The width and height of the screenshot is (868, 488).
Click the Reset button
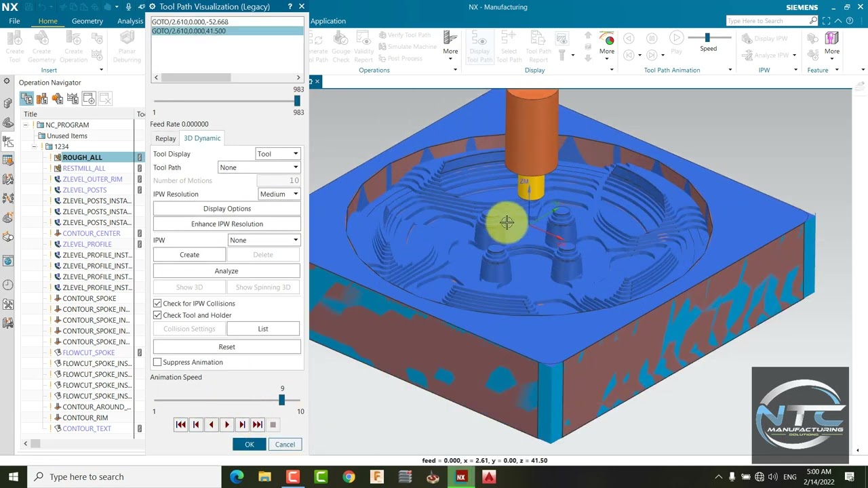coord(227,347)
